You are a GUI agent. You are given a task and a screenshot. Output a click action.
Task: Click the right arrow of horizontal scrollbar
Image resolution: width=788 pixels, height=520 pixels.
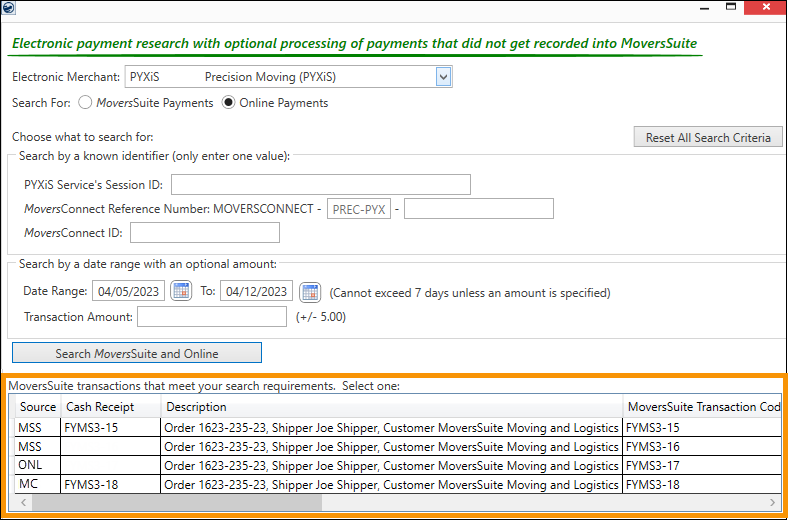(x=771, y=502)
